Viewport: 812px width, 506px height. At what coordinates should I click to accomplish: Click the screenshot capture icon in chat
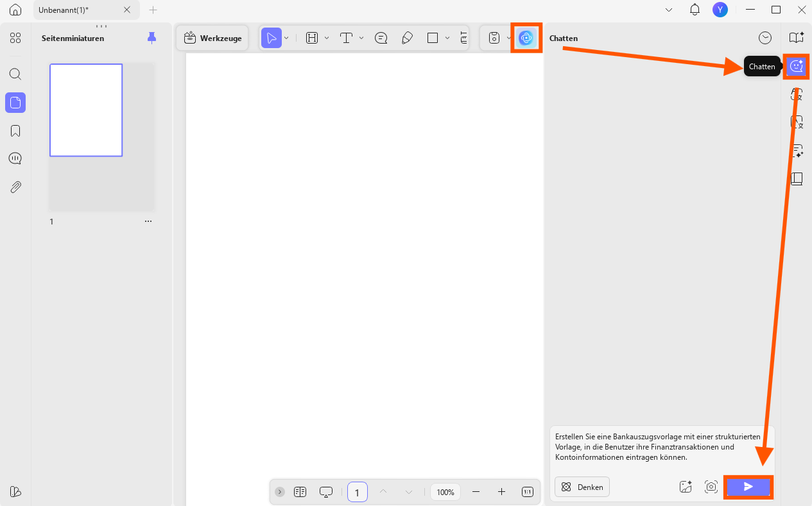pyautogui.click(x=711, y=487)
